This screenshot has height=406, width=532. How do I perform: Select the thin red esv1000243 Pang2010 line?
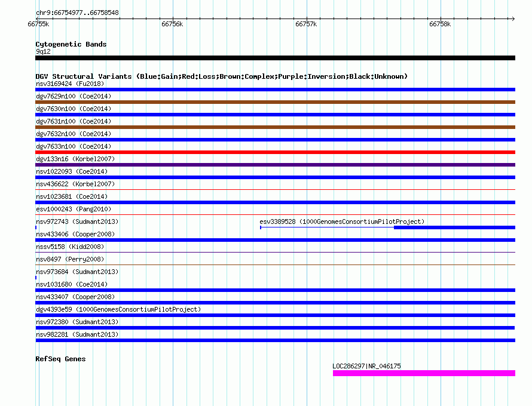(x=275, y=214)
